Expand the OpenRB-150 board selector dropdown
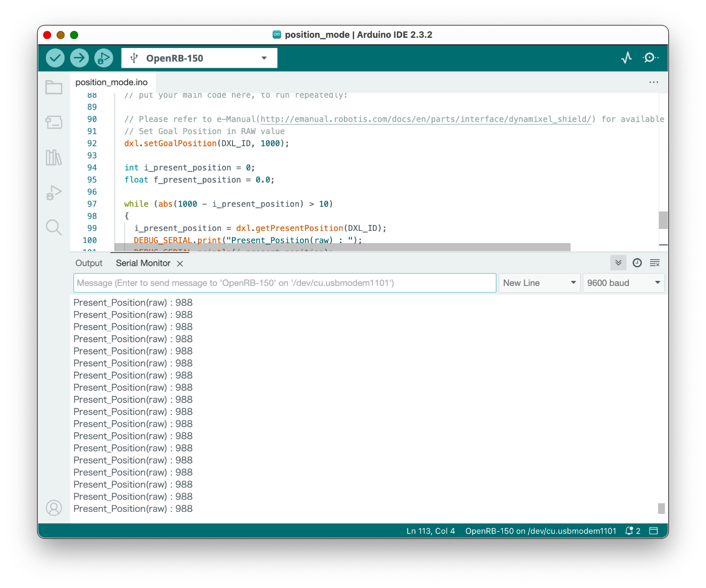The height and width of the screenshot is (588, 706). click(x=199, y=58)
